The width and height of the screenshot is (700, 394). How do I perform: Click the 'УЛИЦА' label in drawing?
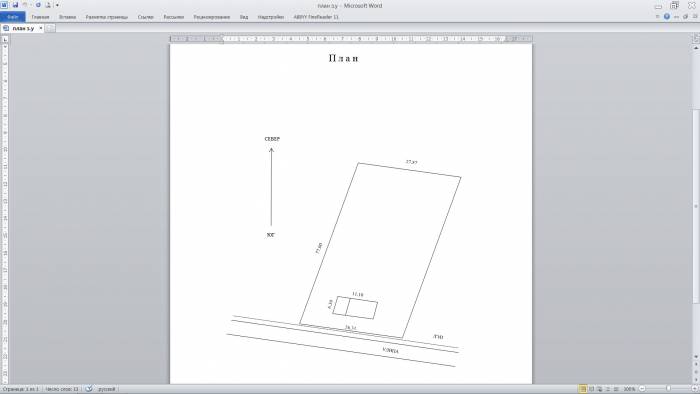391,350
